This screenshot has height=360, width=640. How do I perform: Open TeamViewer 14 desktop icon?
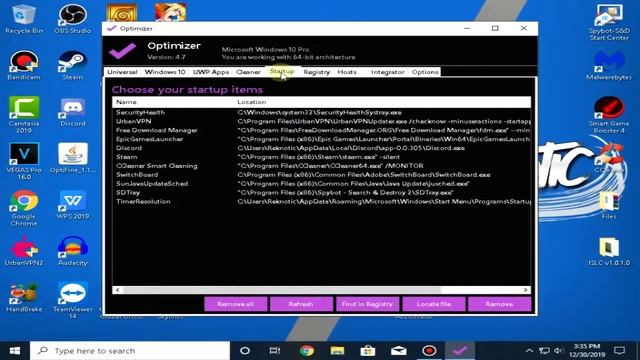tap(73, 300)
